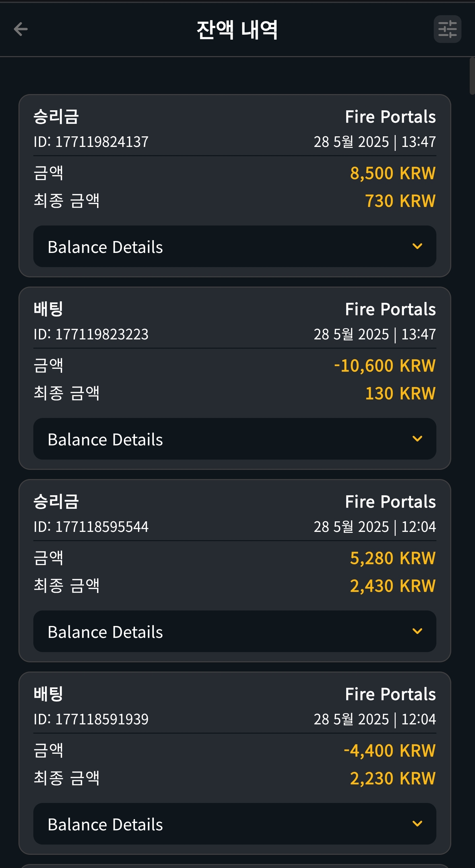Screen dimensions: 475x868
Task: Click the -10,600 KRW bet amount
Action: (385, 365)
